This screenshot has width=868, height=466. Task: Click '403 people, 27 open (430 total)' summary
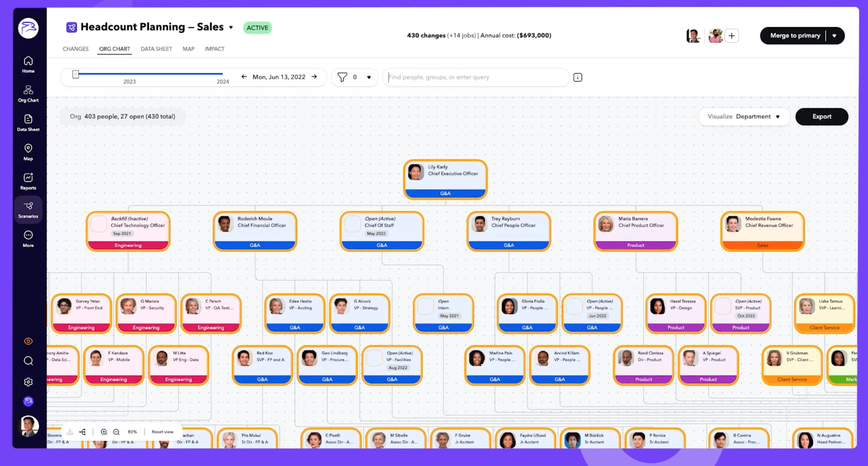[130, 116]
